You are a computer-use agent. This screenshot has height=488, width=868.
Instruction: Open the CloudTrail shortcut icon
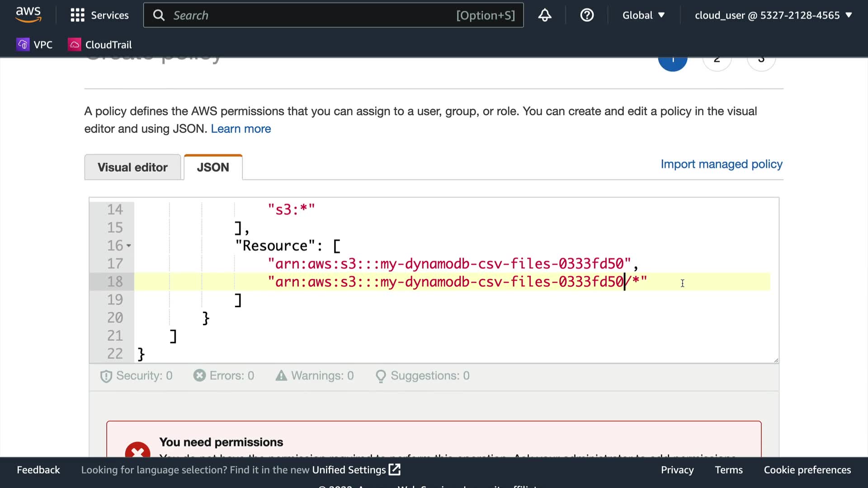(75, 44)
